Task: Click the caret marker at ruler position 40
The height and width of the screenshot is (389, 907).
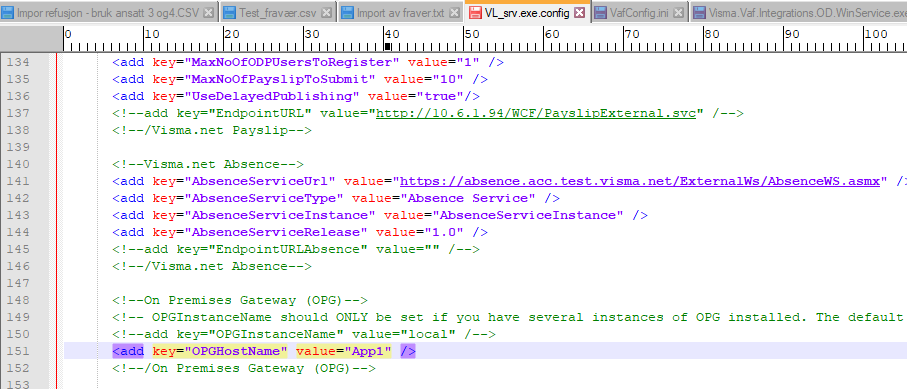Action: (388, 46)
